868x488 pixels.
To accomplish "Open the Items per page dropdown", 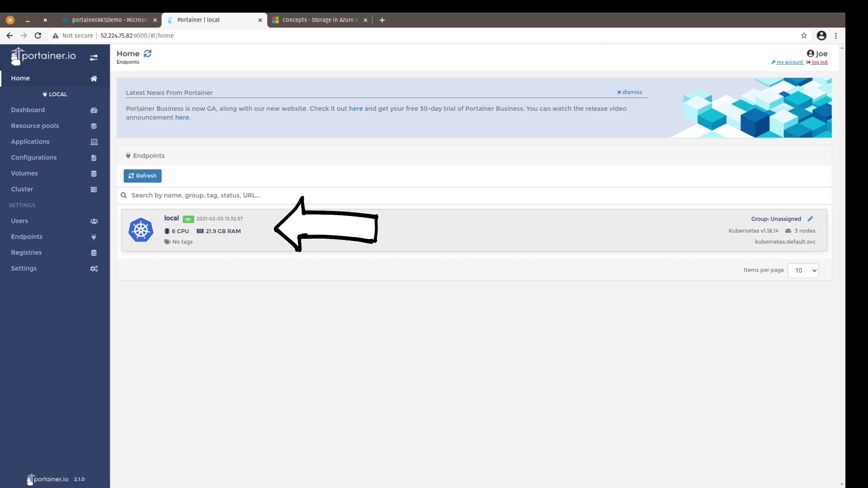I will (802, 270).
